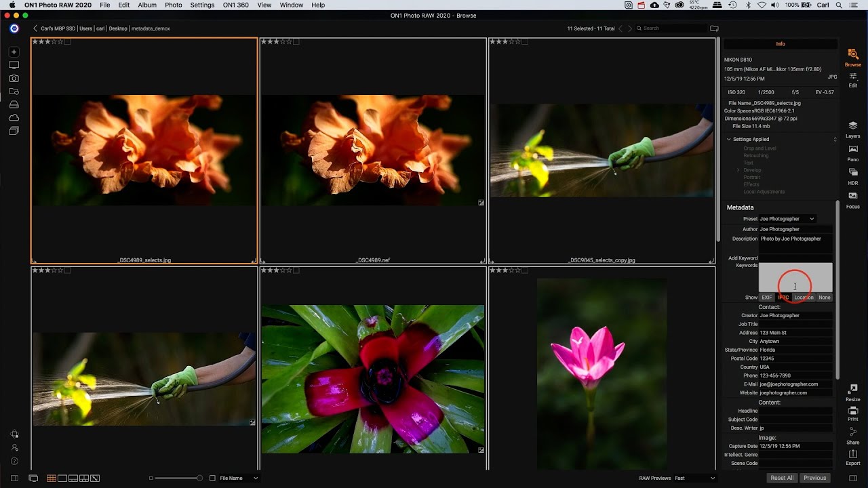Open the metadata Preset dropdown
Viewport: 868px width, 488px height.
(787, 219)
